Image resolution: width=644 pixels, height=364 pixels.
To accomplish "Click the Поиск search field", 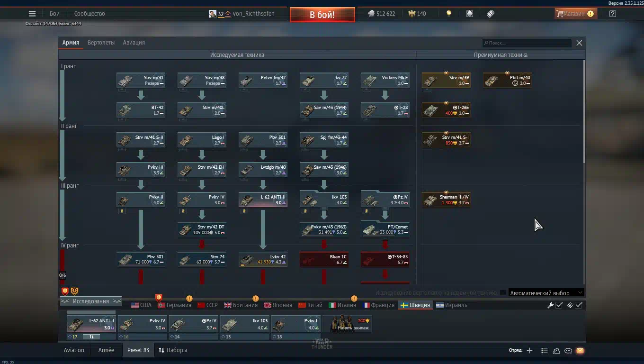I will point(527,43).
